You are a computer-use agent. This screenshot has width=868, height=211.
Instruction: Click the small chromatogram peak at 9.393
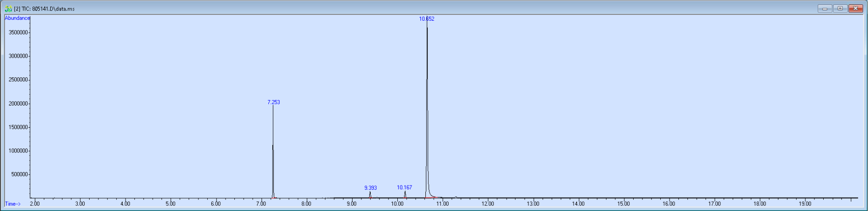click(370, 195)
